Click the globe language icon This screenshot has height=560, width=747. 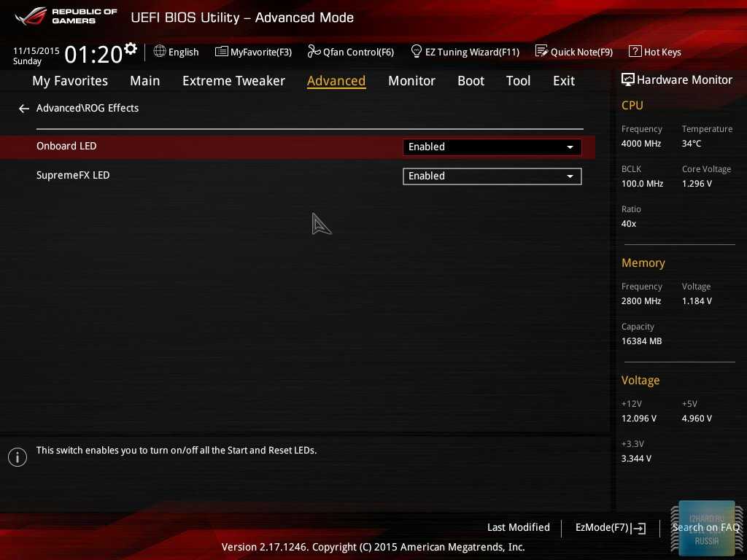[160, 52]
